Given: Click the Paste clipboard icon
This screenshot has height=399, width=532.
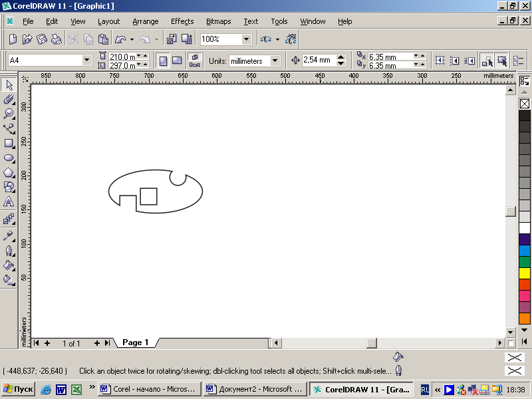Looking at the screenshot, I should pyautogui.click(x=103, y=39).
